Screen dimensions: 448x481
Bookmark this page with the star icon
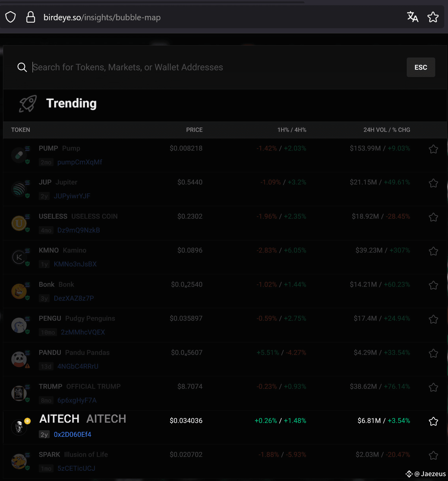coord(433,17)
